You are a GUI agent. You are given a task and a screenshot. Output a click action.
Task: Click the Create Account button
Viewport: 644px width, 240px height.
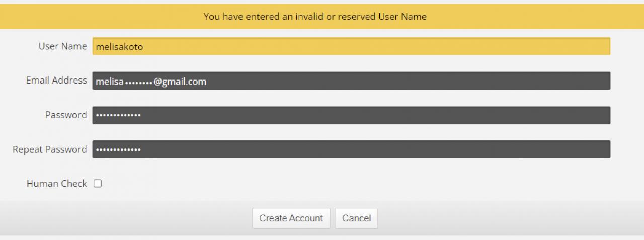[291, 218]
